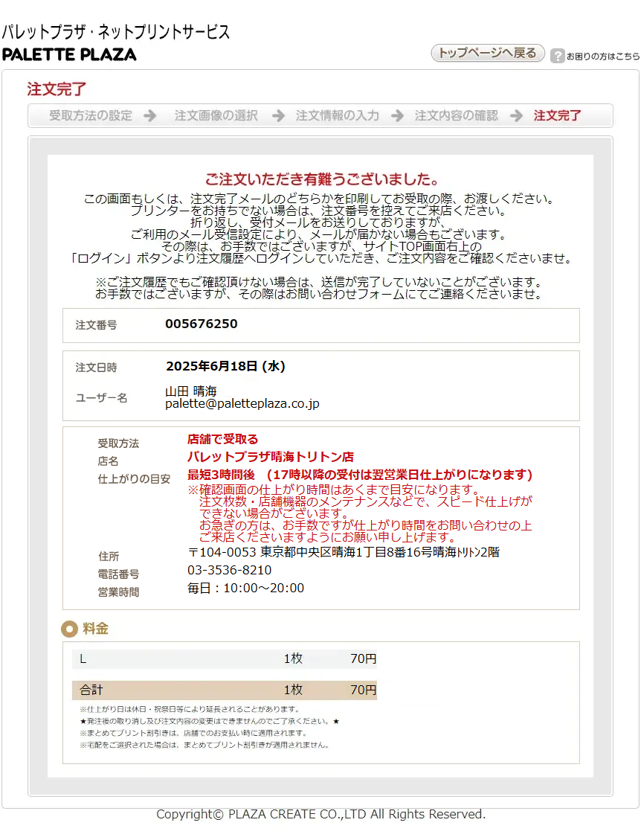Select the 注文内容の確認 step

pos(457,116)
